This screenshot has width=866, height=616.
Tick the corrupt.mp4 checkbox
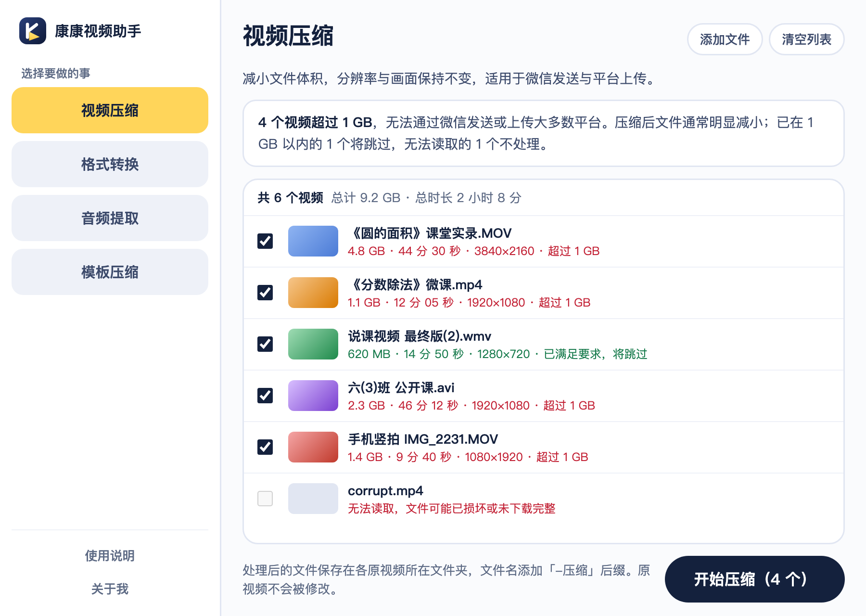click(x=265, y=499)
